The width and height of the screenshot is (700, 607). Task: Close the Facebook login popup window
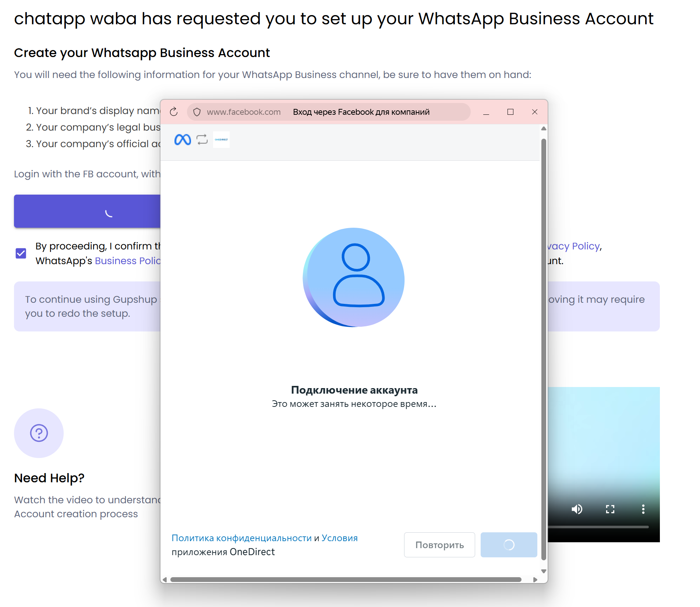[x=535, y=112]
